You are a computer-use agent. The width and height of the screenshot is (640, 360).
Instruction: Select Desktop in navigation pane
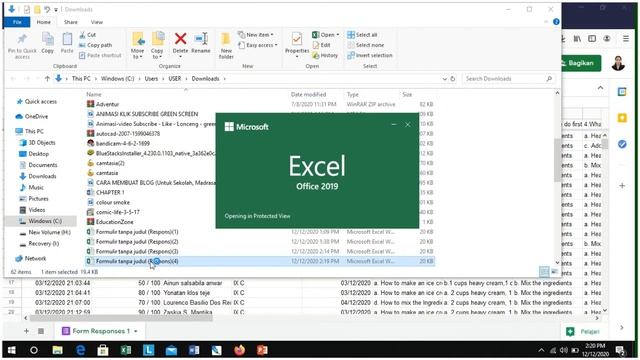coord(38,154)
